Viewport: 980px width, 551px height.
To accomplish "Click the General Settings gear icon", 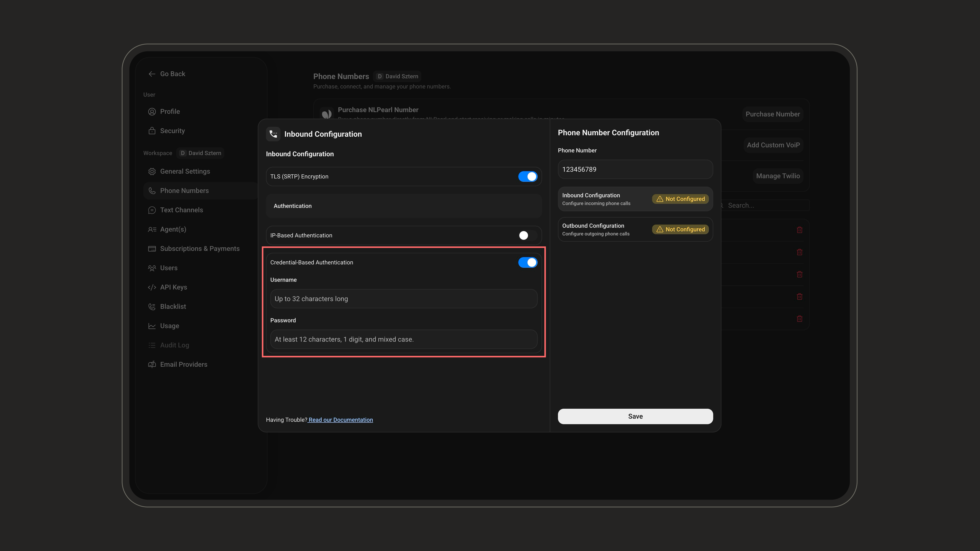I will point(152,171).
